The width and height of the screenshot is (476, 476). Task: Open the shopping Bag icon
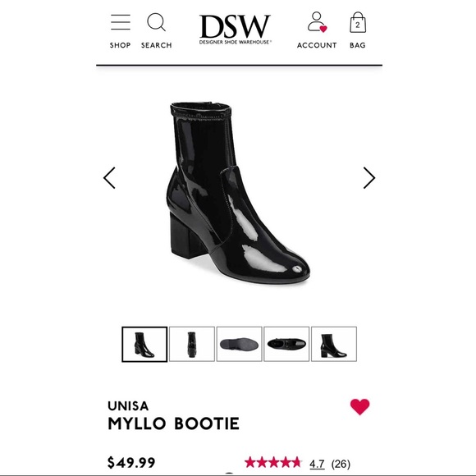(358, 22)
